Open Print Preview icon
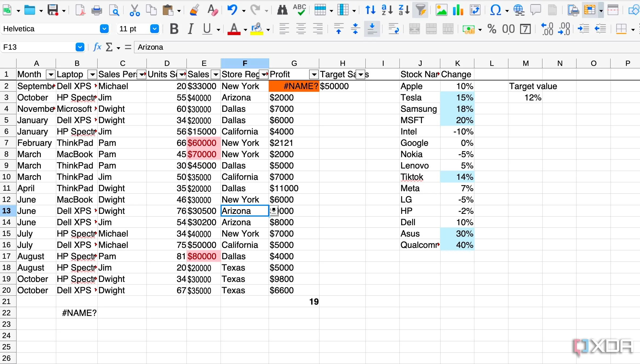Screen dimensions: 640x364 coord(114,10)
